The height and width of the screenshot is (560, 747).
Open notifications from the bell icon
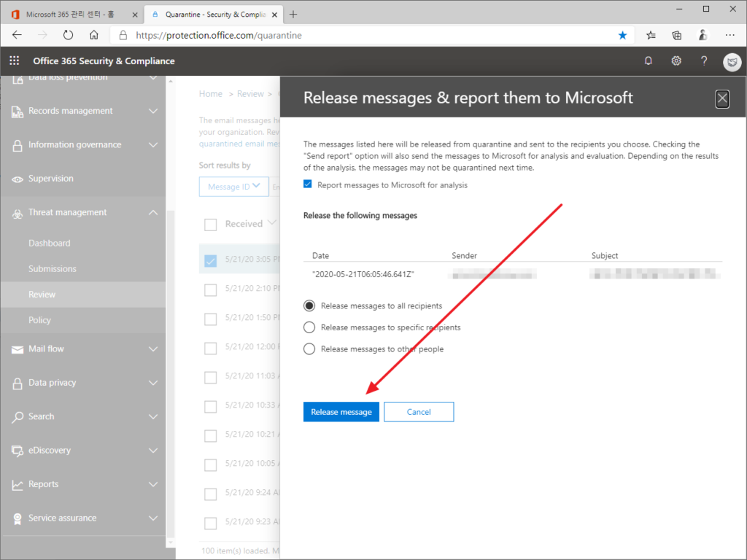tap(648, 61)
